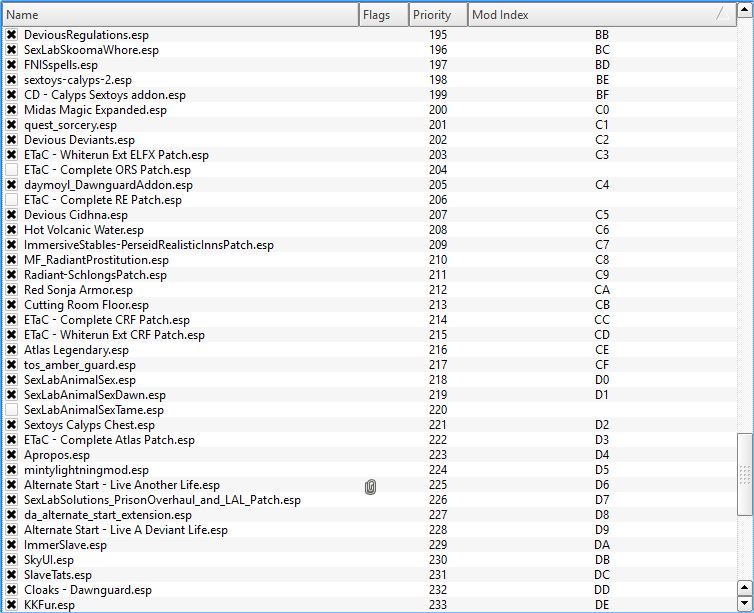Enable ETaC - Complete ORS Patch.esp checkbox

(12, 170)
